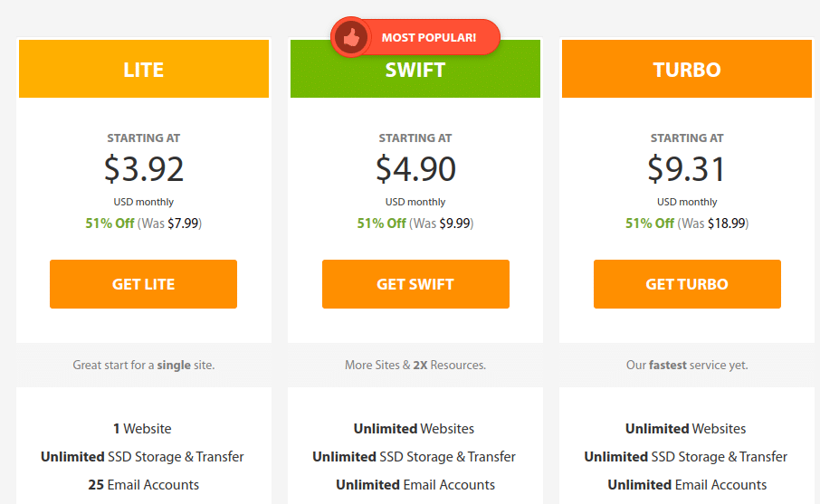Click 'Unlimited Email Accounts' in Swift plan
The height and width of the screenshot is (504, 820).
pyautogui.click(x=415, y=485)
